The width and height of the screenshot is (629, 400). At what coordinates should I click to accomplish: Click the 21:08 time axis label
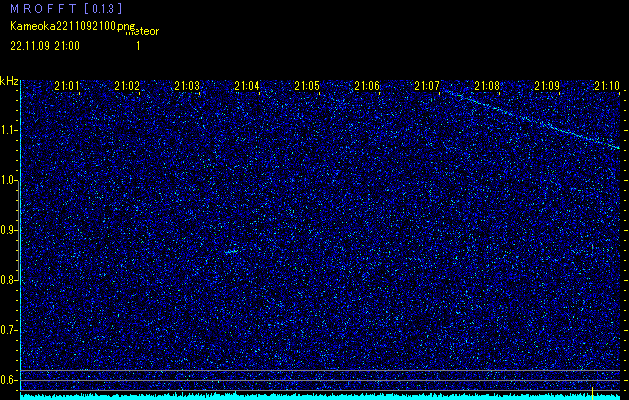click(487, 85)
